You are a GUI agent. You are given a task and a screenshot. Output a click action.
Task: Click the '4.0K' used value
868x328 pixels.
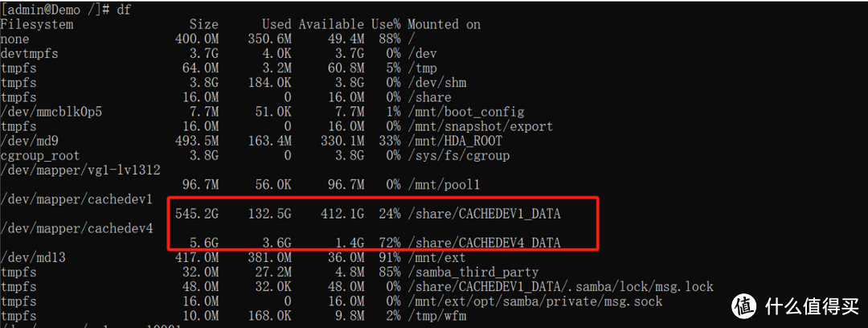pos(276,54)
